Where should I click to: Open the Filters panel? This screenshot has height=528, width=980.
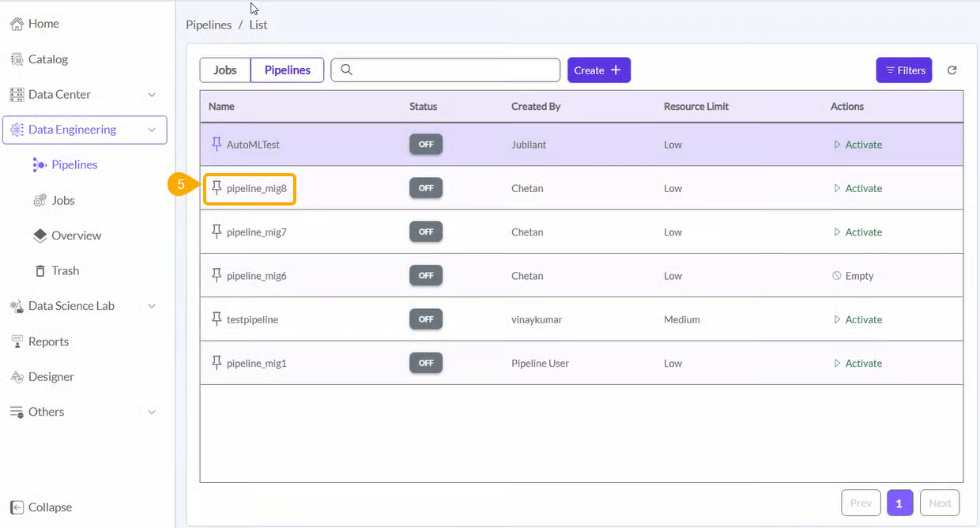[x=904, y=70]
